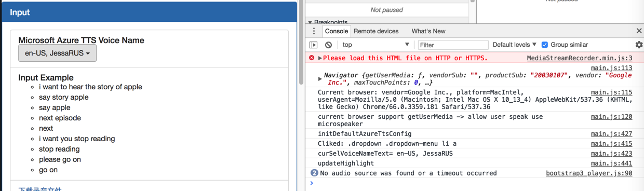
Task: Switch to the Remote devices tab
Action: [x=376, y=31]
